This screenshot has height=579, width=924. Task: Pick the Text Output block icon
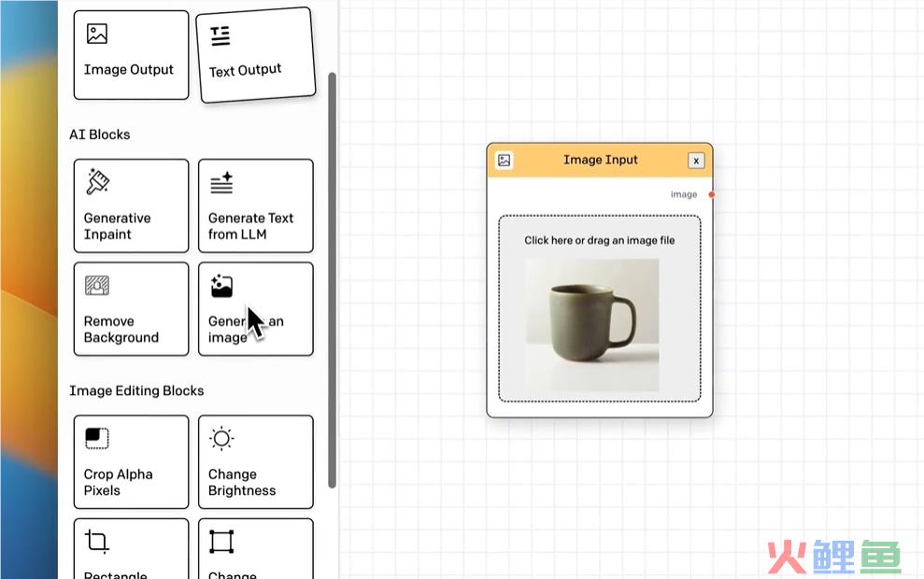pyautogui.click(x=220, y=35)
